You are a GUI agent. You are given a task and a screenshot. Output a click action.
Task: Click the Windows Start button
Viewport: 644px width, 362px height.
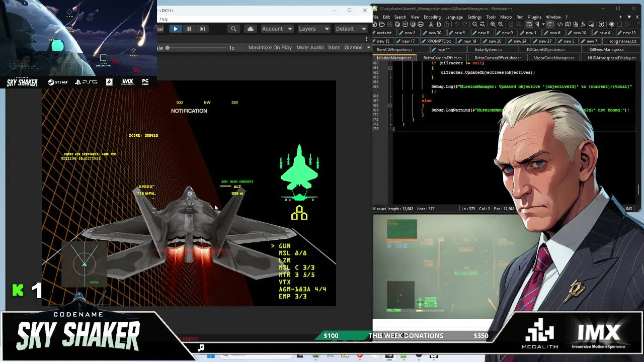point(211,356)
